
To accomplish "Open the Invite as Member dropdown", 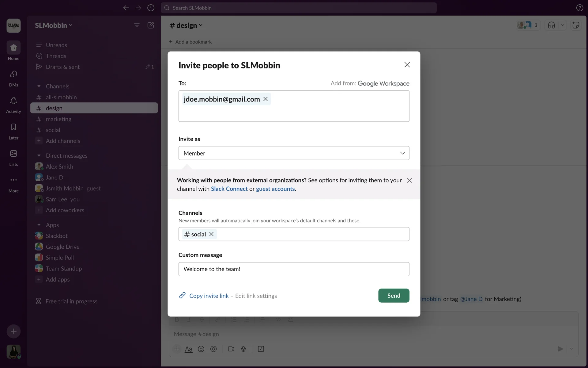I will tap(294, 153).
